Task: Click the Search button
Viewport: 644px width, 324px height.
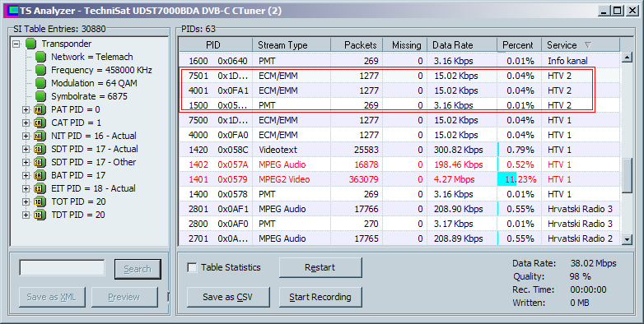Action: [x=138, y=269]
